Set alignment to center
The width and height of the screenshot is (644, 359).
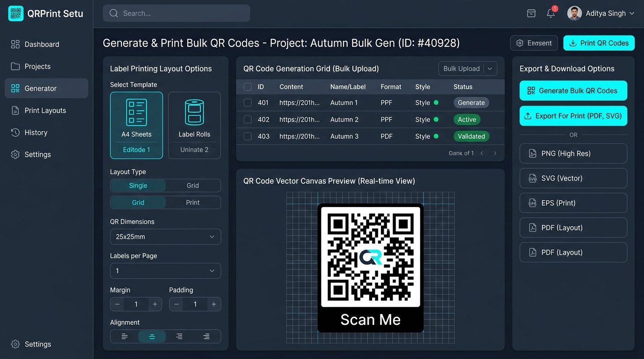coord(152,337)
